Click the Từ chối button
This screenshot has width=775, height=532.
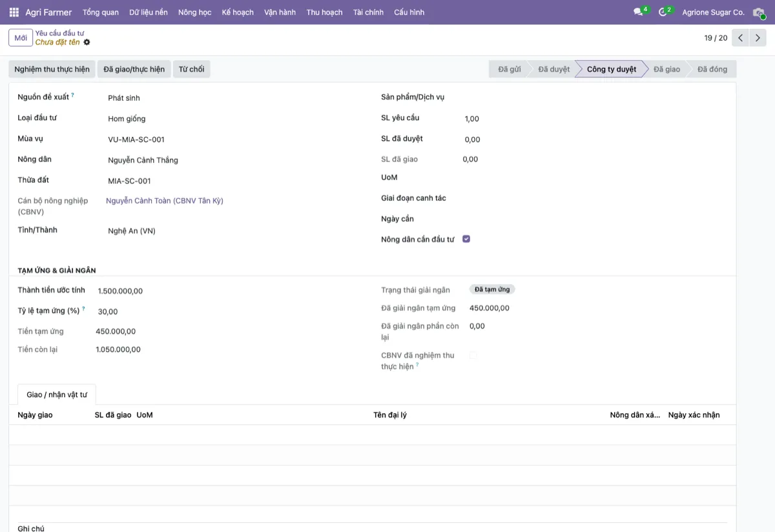coord(192,69)
